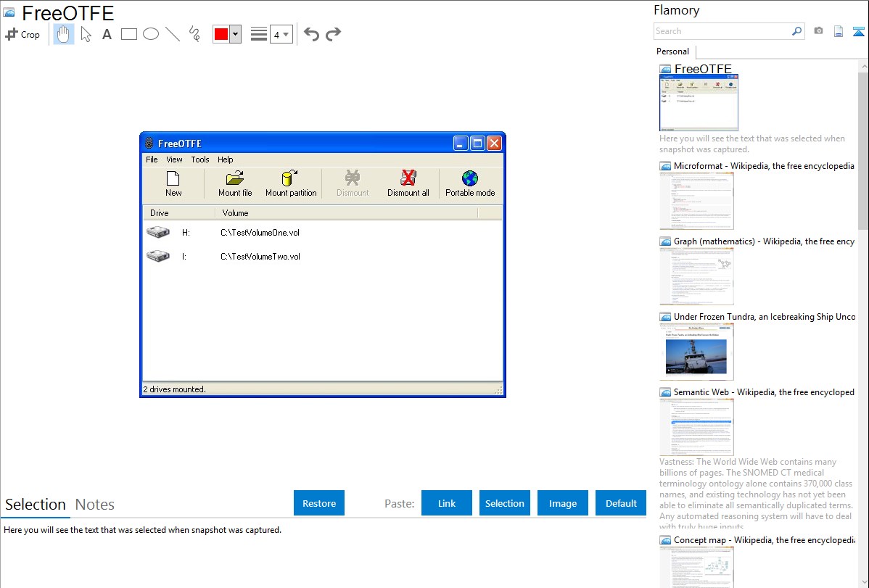This screenshot has width=869, height=588.
Task: Open the File menu in FreeOTFE
Action: click(152, 160)
